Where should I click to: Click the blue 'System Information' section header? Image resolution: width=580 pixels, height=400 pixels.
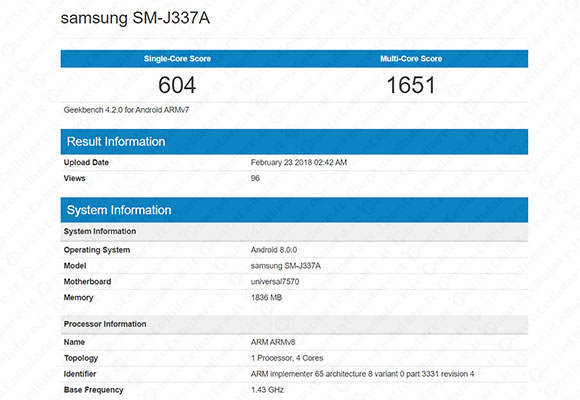click(294, 210)
